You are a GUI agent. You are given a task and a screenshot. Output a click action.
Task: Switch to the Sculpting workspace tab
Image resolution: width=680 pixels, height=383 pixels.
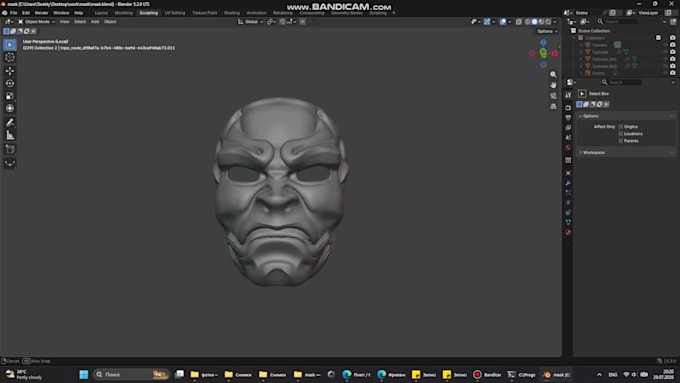click(148, 13)
